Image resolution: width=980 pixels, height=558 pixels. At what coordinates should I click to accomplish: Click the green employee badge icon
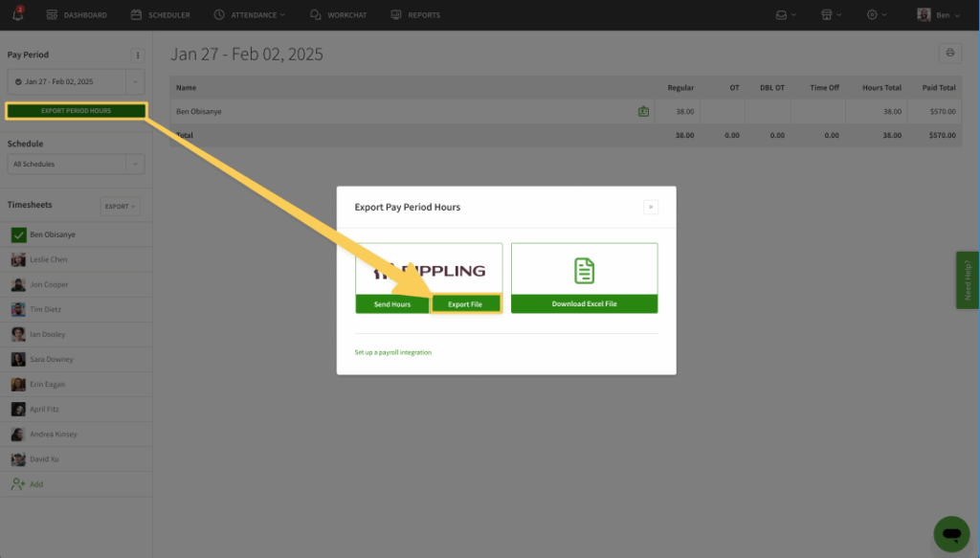pyautogui.click(x=643, y=112)
